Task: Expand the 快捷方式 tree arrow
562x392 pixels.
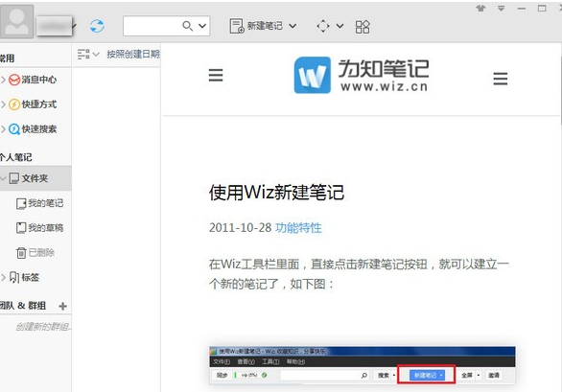Action: pyautogui.click(x=3, y=104)
